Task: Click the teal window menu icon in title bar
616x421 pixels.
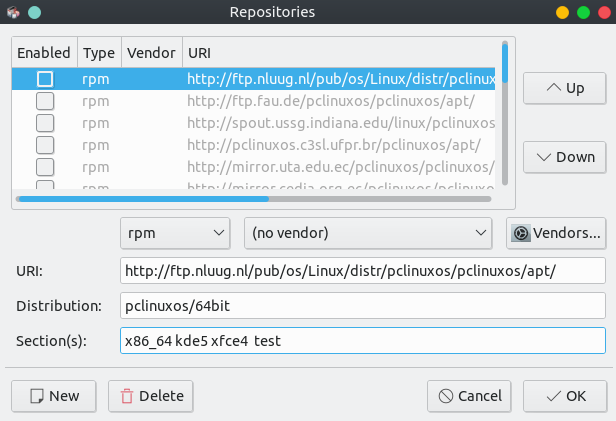Action: pyautogui.click(x=34, y=13)
